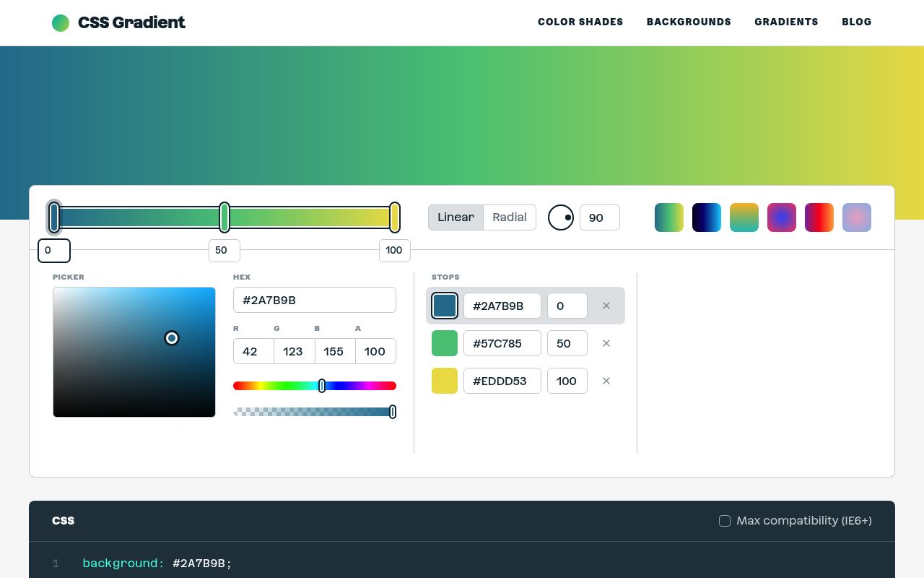Viewport: 924px width, 578px height.
Task: Click the hue slider handle
Action: [x=322, y=386]
